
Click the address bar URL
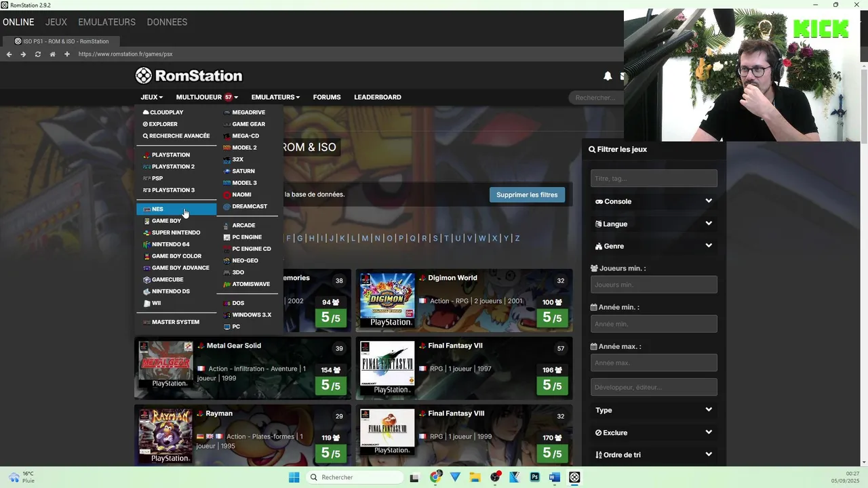(125, 54)
